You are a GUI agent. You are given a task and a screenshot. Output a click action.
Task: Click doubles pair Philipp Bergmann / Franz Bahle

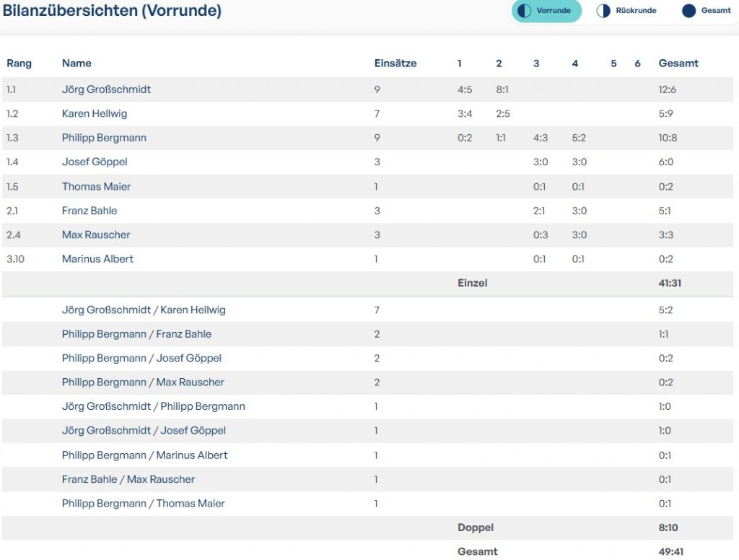[x=136, y=334]
